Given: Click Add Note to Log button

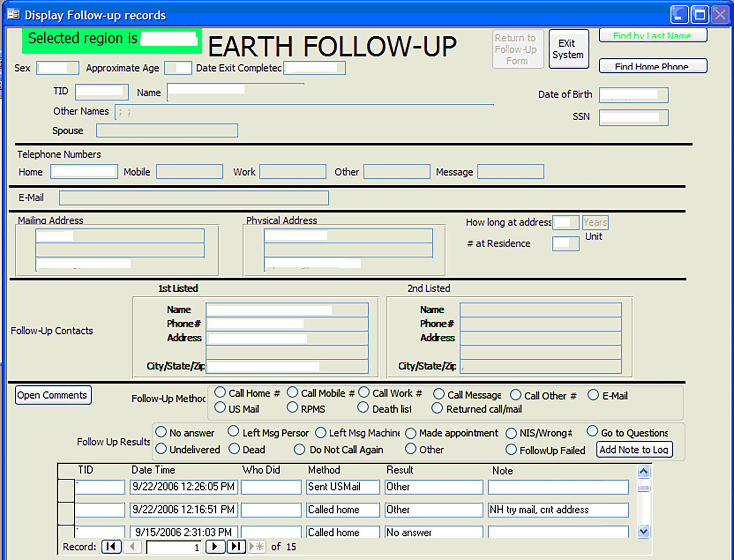Looking at the screenshot, I should [634, 449].
